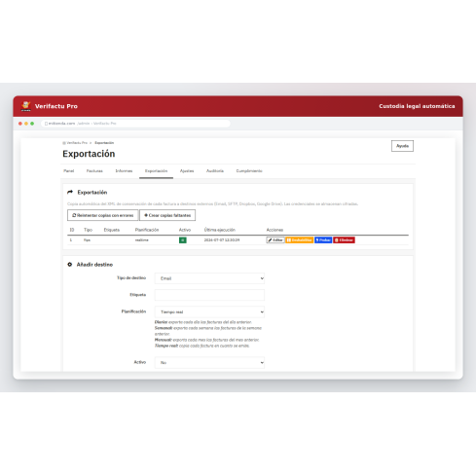Go to the Ajustes tab

pyautogui.click(x=187, y=171)
